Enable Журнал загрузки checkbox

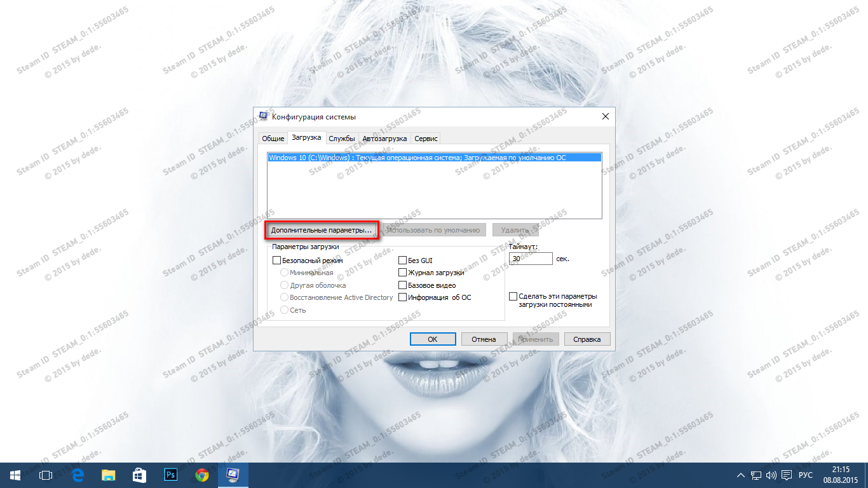click(402, 273)
